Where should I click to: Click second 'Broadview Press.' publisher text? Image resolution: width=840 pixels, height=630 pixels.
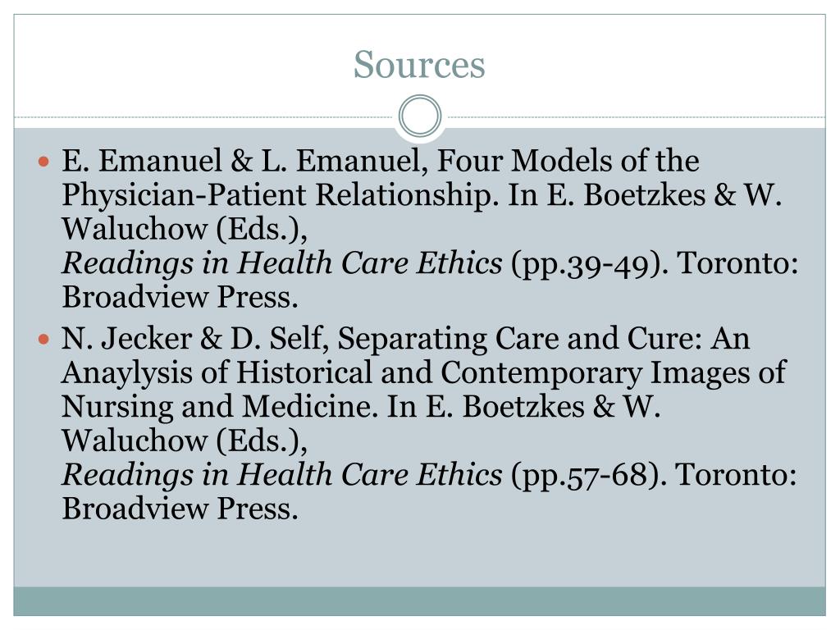(180, 509)
